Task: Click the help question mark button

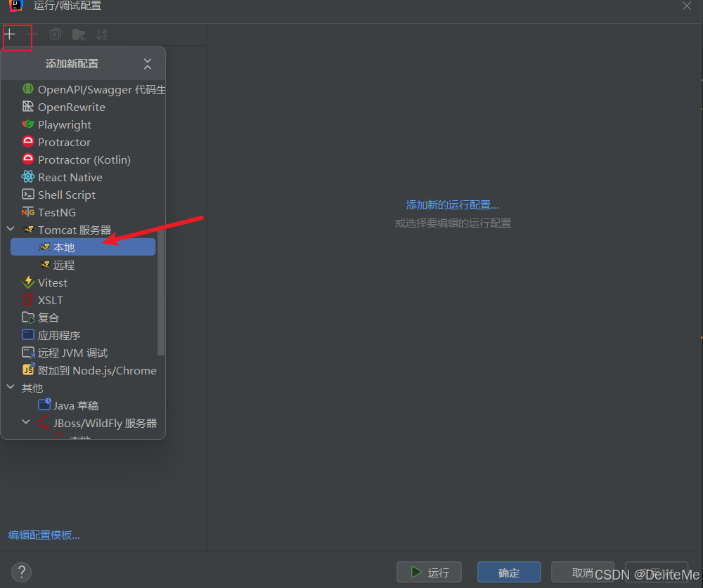Action: [22, 573]
